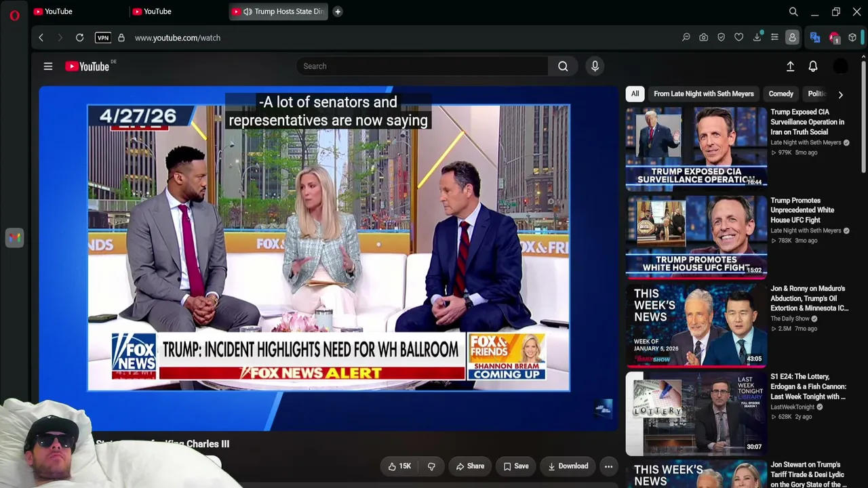Reload the current YouTube page
This screenshot has width=868, height=488.
[x=79, y=38]
